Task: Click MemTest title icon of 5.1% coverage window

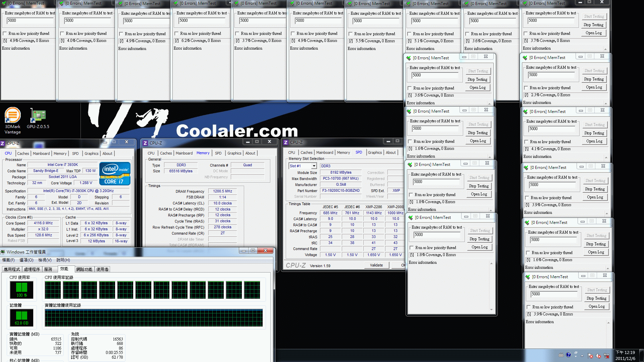Action: tap(408, 4)
